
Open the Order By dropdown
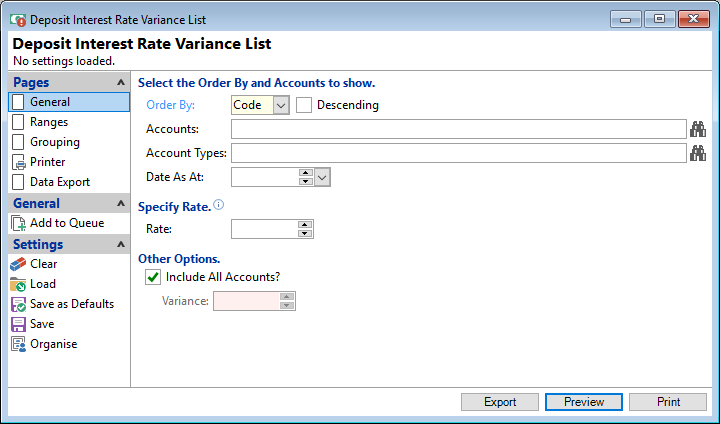click(281, 105)
